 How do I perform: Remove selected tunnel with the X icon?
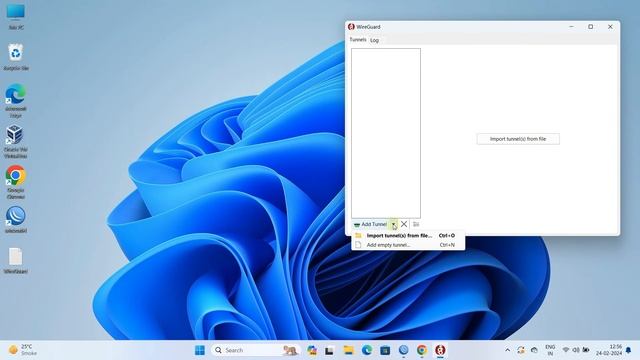[404, 224]
